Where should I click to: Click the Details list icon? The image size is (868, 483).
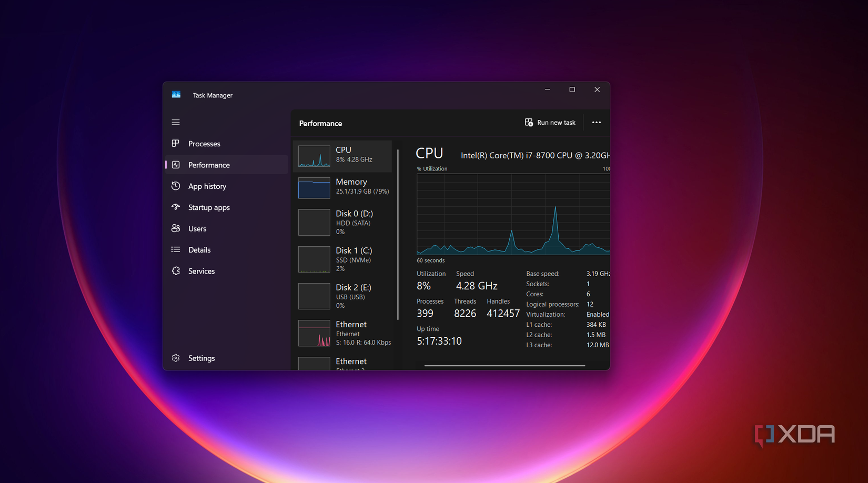click(176, 250)
